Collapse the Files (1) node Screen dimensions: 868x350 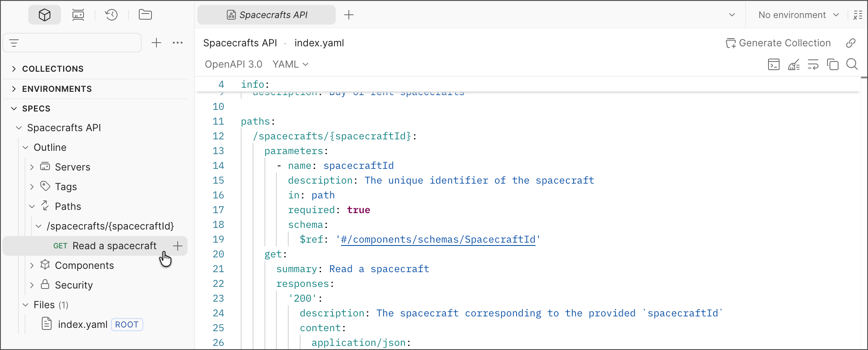(x=25, y=305)
